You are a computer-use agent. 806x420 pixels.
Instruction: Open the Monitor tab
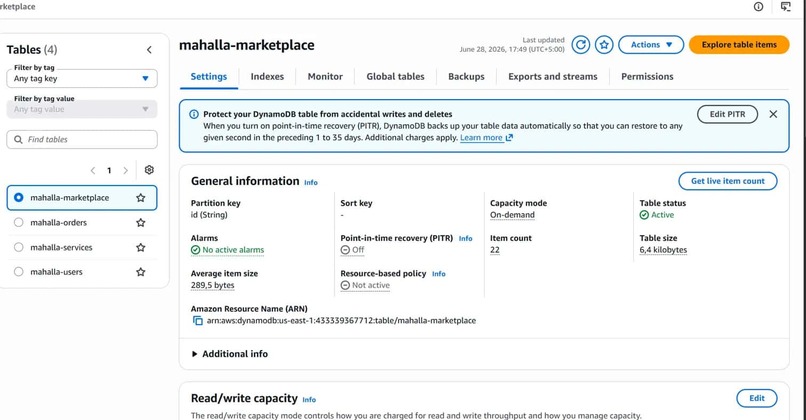coord(325,77)
